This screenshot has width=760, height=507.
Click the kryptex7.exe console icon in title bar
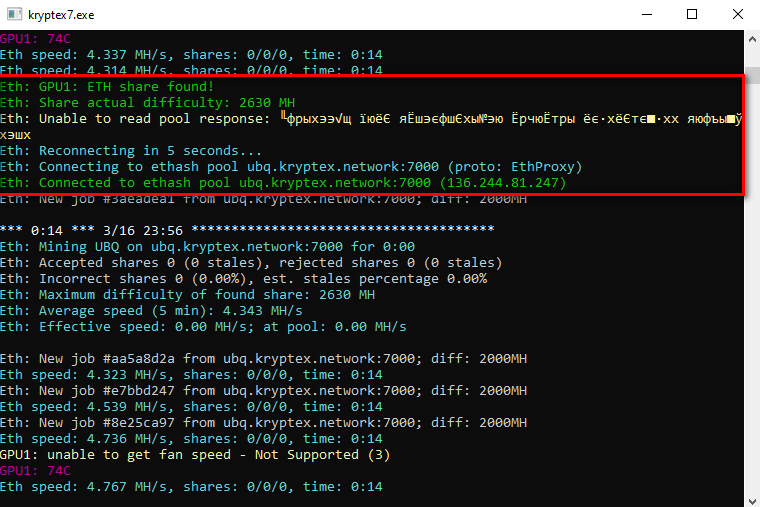point(15,14)
